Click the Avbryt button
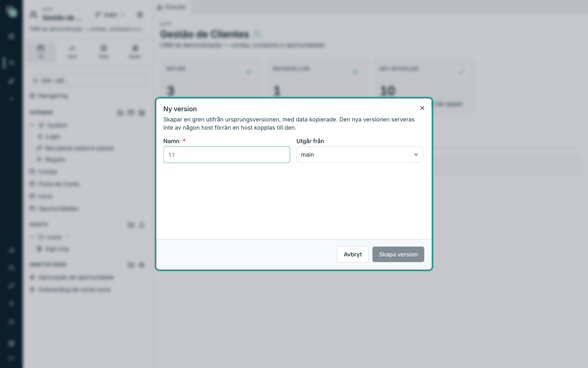The height and width of the screenshot is (368, 588). click(353, 254)
